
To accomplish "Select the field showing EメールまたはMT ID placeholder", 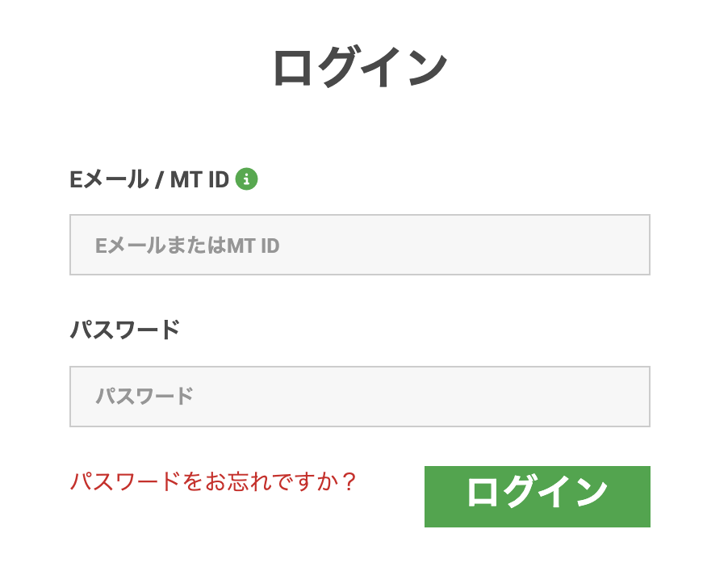I will (x=360, y=245).
